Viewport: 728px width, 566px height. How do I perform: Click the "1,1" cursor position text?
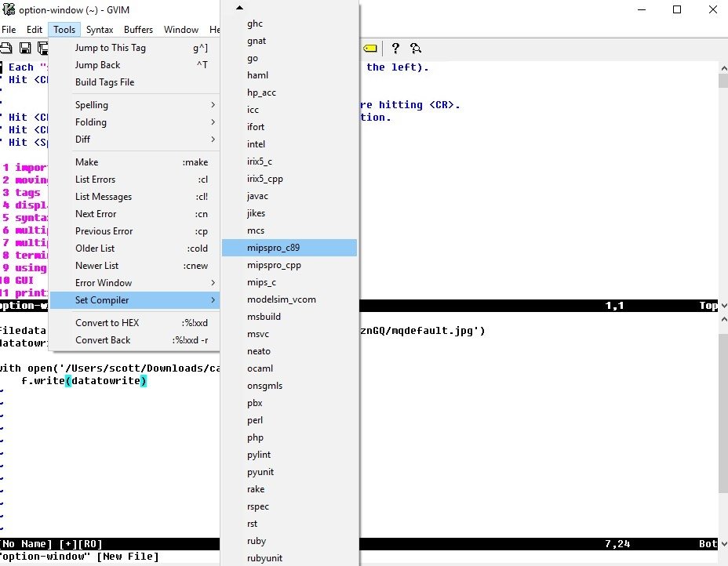614,305
